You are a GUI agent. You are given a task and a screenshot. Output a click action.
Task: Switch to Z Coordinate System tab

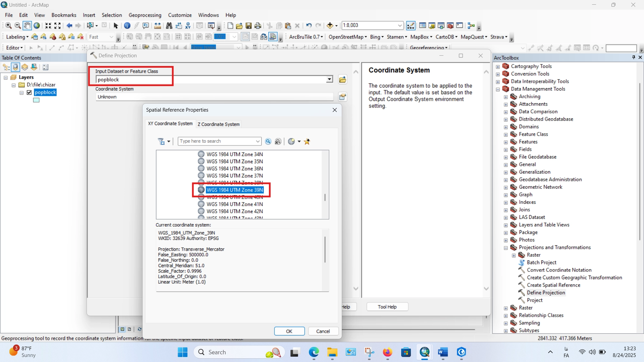[218, 124]
